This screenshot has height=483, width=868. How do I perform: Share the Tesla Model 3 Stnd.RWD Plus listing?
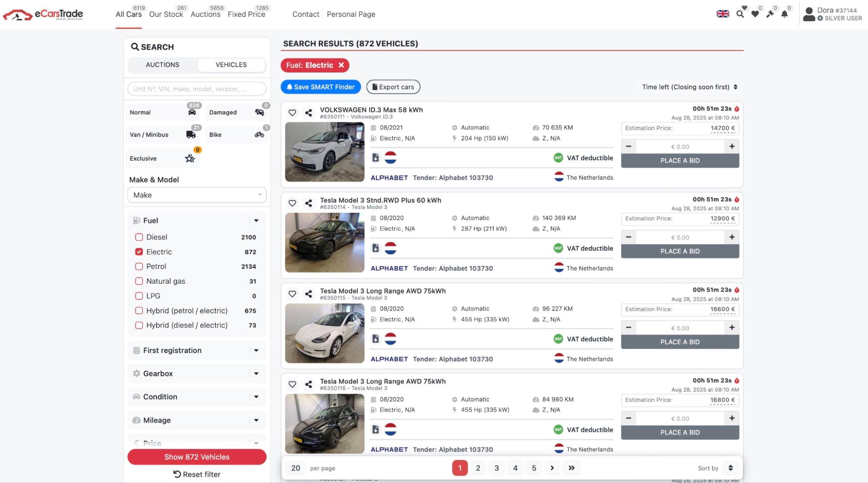308,203
